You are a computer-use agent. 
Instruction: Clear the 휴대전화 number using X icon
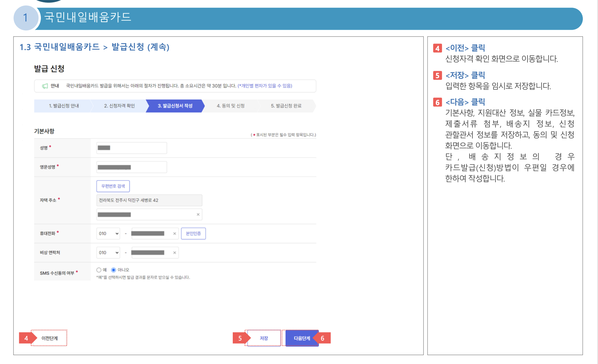coord(174,233)
